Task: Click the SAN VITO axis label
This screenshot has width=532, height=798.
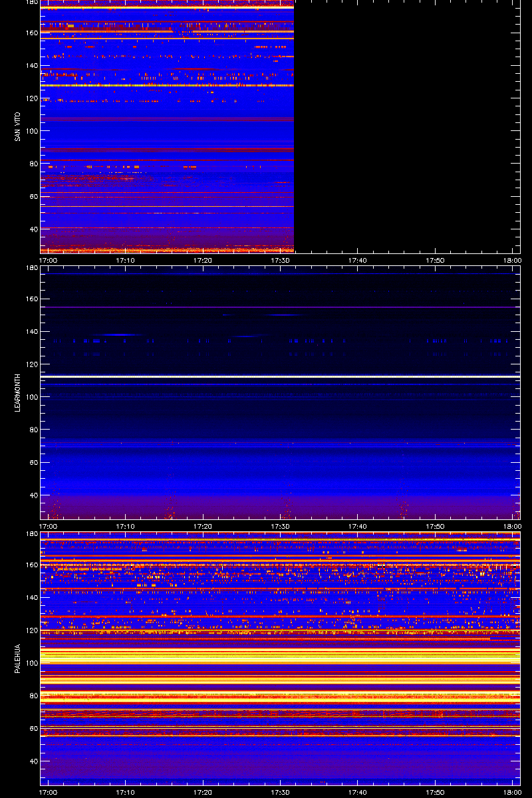Action: point(18,126)
